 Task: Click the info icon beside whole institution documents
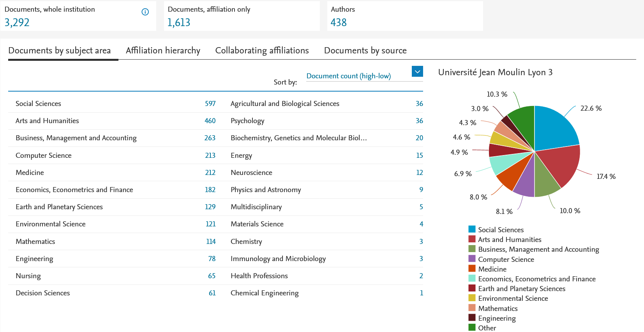click(145, 12)
